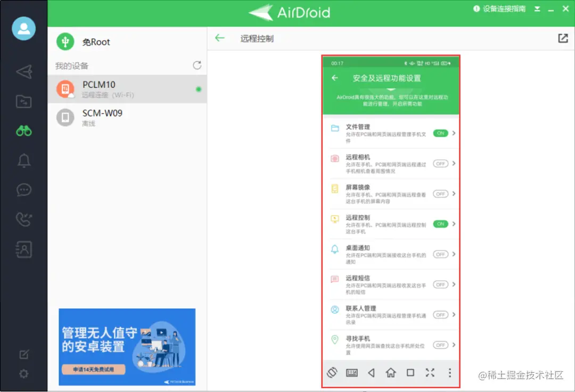Image resolution: width=575 pixels, height=392 pixels.
Task: Click the 桌面通知 title text
Action: coord(358,248)
